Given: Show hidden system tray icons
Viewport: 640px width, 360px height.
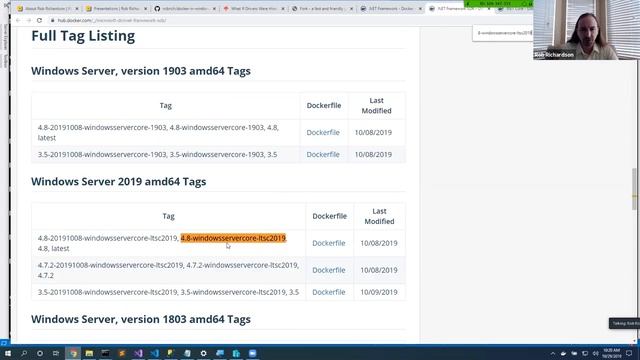Looking at the screenshot, I should coord(553,353).
